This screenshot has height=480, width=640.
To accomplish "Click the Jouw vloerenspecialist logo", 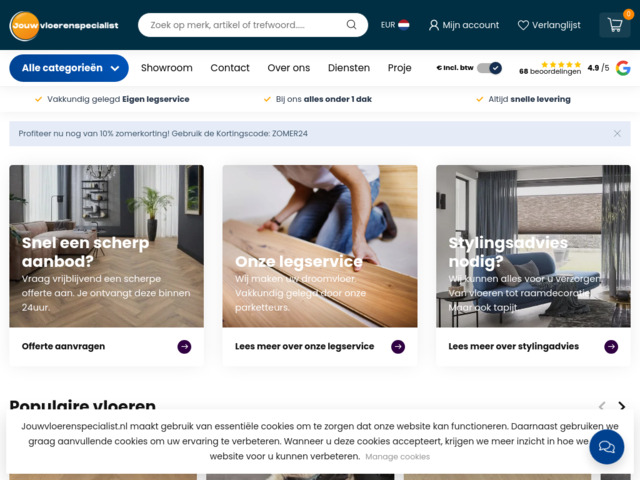I will (x=64, y=25).
